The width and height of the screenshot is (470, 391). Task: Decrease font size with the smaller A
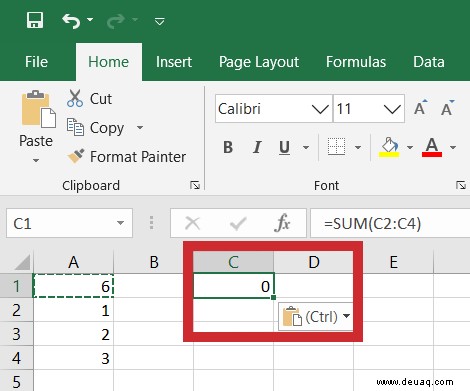pyautogui.click(x=447, y=108)
